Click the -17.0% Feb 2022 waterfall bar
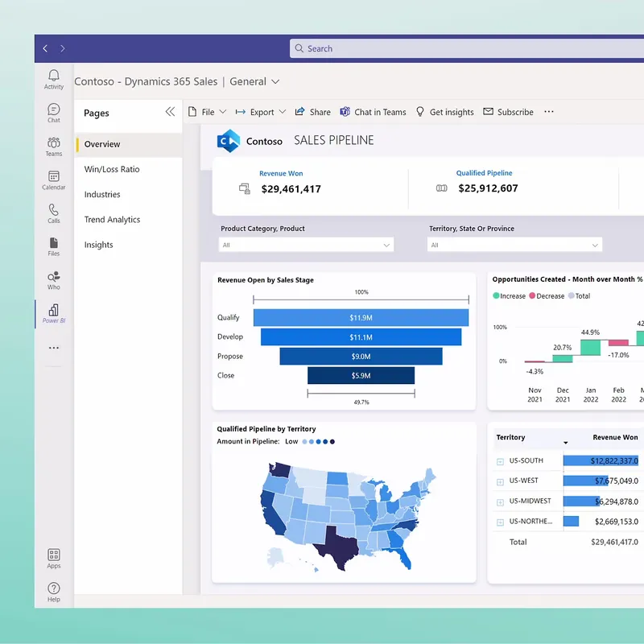This screenshot has width=644, height=644. point(618,343)
